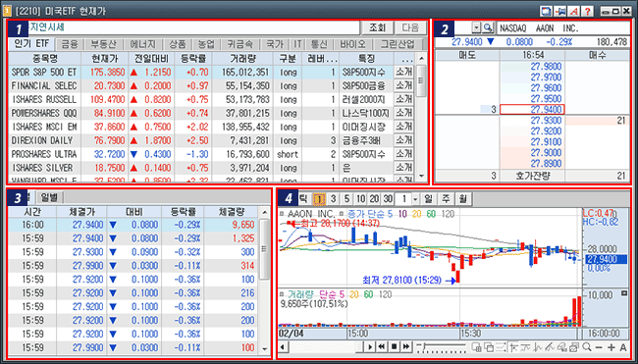This screenshot has width=638, height=364.
Task: Switch chart to daily (일) period
Action: coord(428,199)
